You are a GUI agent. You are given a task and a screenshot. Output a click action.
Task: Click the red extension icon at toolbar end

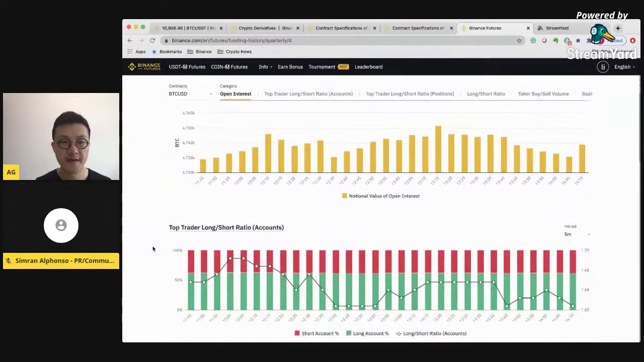(632, 40)
